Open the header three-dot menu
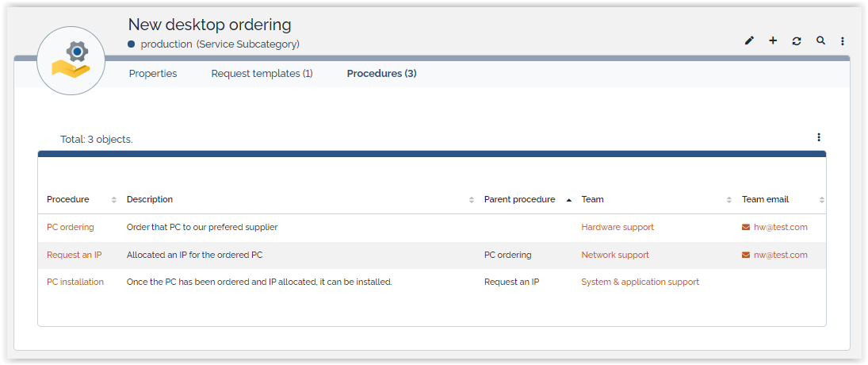This screenshot has width=868, height=365. point(843,40)
